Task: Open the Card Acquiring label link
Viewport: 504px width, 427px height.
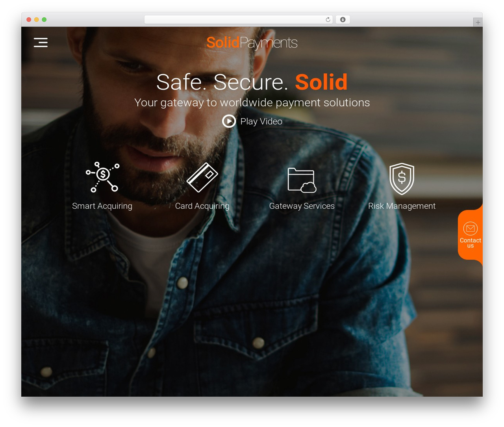Action: pyautogui.click(x=202, y=206)
